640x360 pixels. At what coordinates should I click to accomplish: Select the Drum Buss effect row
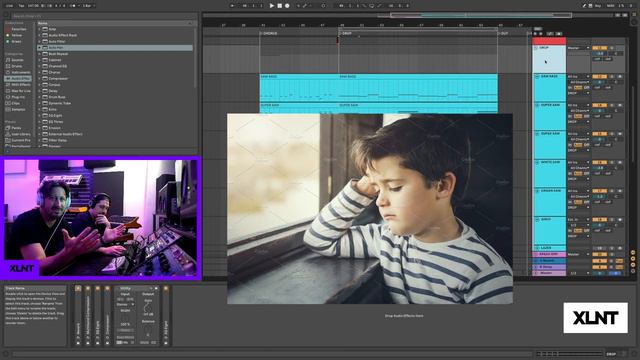(115, 97)
